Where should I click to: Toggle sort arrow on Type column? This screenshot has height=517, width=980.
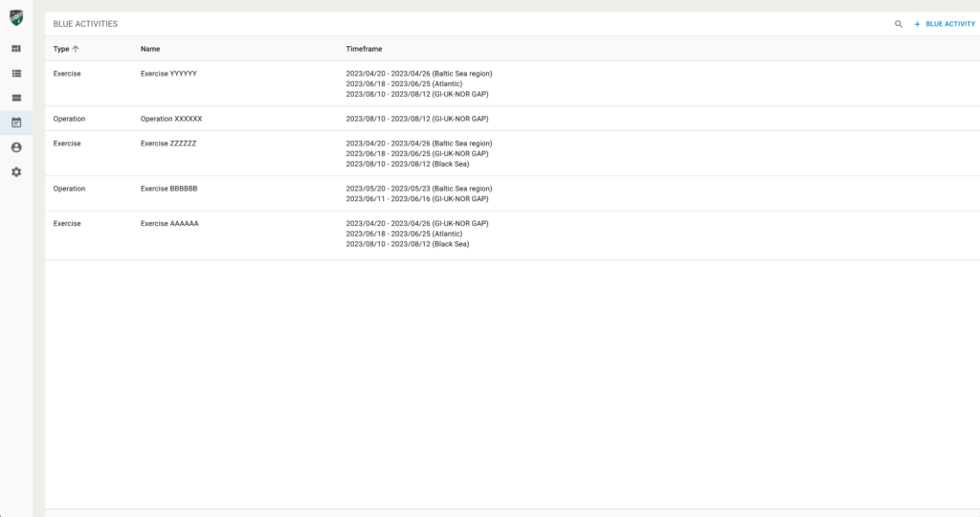tap(76, 49)
